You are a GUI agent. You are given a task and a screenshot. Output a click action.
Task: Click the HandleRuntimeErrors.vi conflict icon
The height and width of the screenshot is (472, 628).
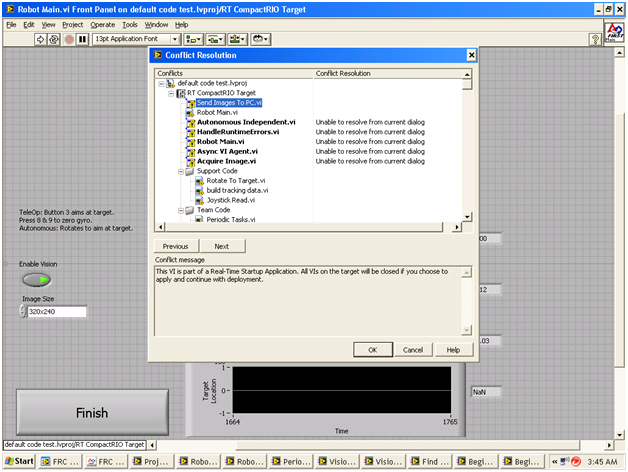coord(191,132)
